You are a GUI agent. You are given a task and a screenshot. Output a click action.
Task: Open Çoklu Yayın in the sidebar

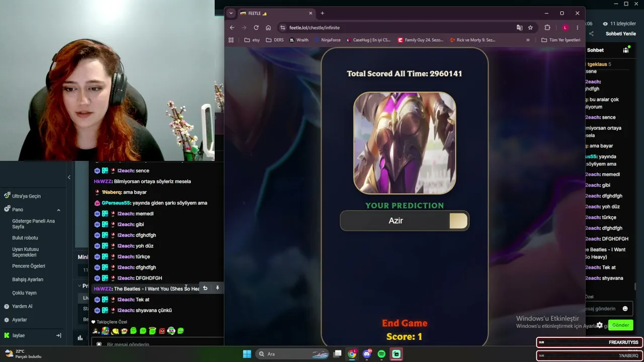24,293
